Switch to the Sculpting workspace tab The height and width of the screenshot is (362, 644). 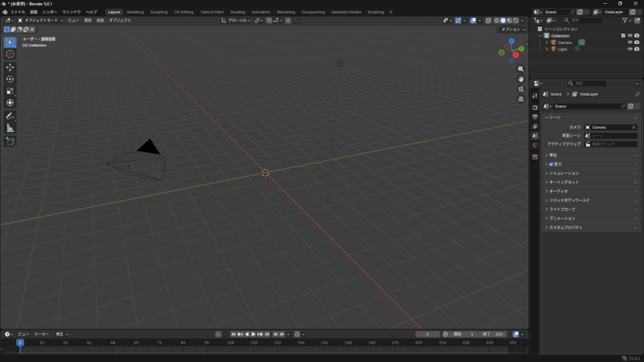click(x=158, y=12)
